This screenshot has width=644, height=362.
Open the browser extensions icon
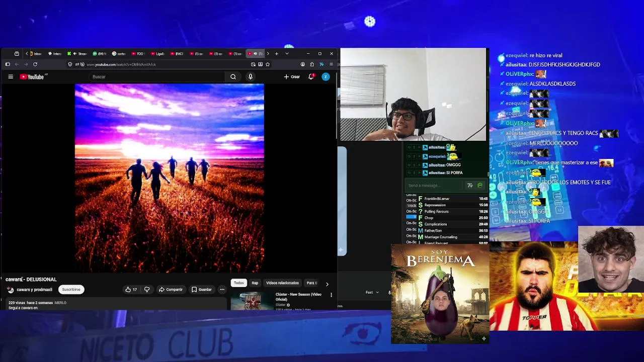click(x=312, y=64)
